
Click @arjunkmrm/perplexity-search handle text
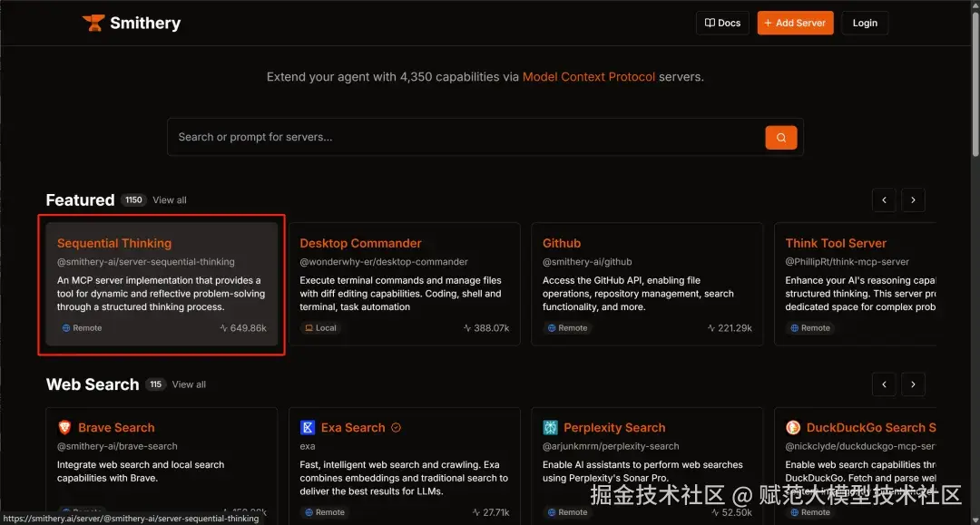(x=611, y=446)
